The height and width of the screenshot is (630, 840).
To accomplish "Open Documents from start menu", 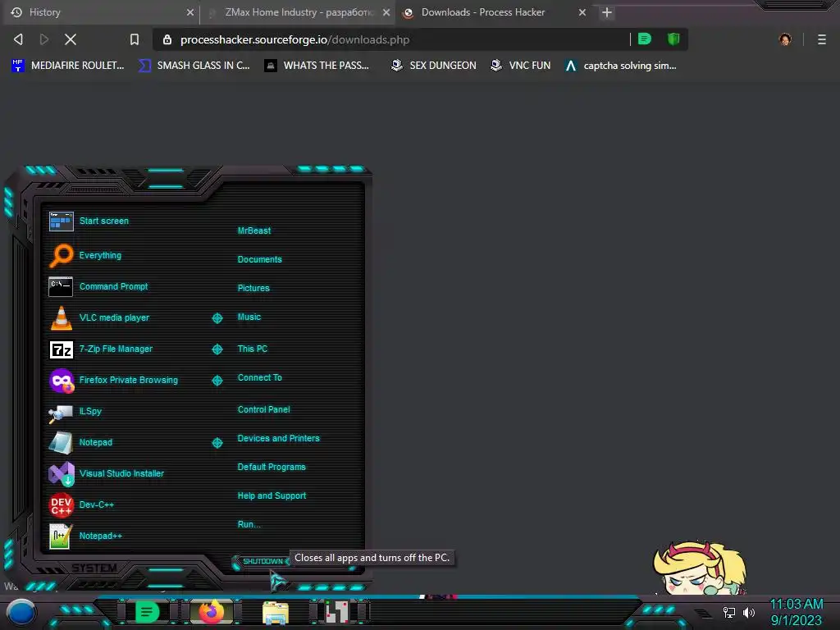I will tap(259, 259).
